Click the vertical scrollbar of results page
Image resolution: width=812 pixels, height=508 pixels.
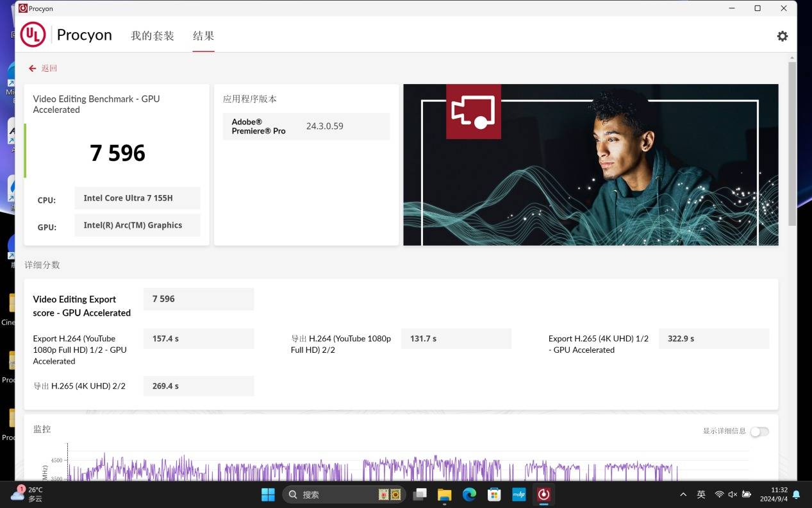(x=792, y=144)
